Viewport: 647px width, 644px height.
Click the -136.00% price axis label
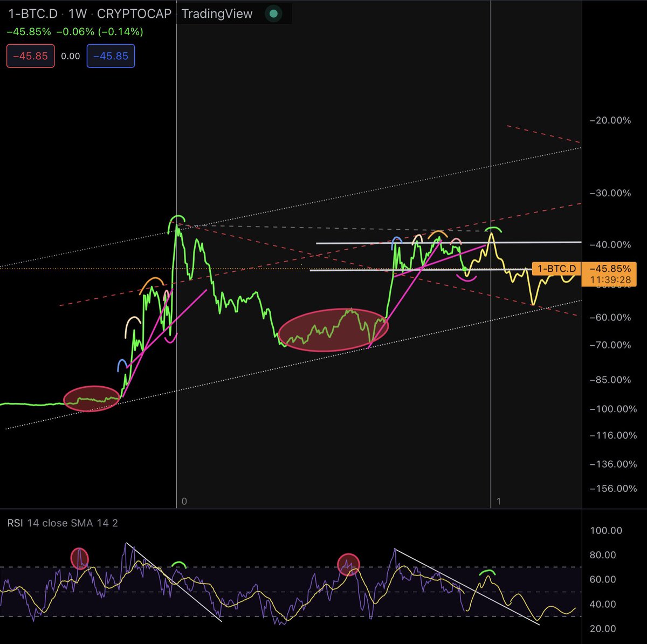(614, 464)
